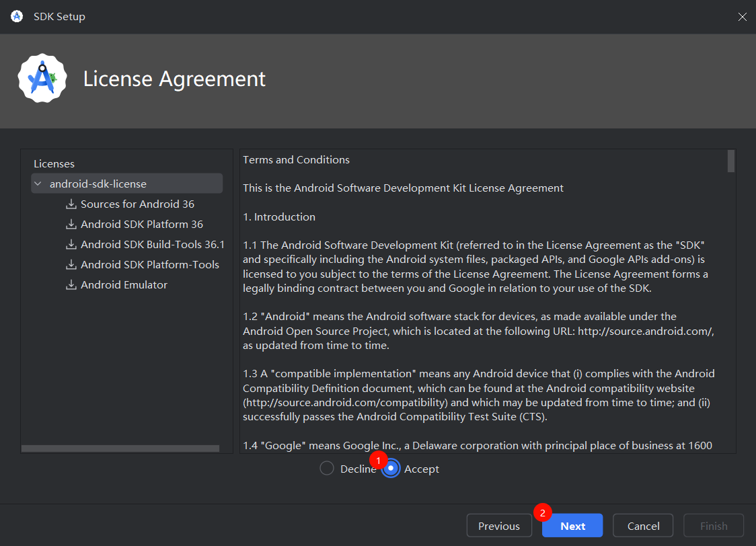Click download icon beside Android SDK Build-Tools 36.1

point(71,245)
